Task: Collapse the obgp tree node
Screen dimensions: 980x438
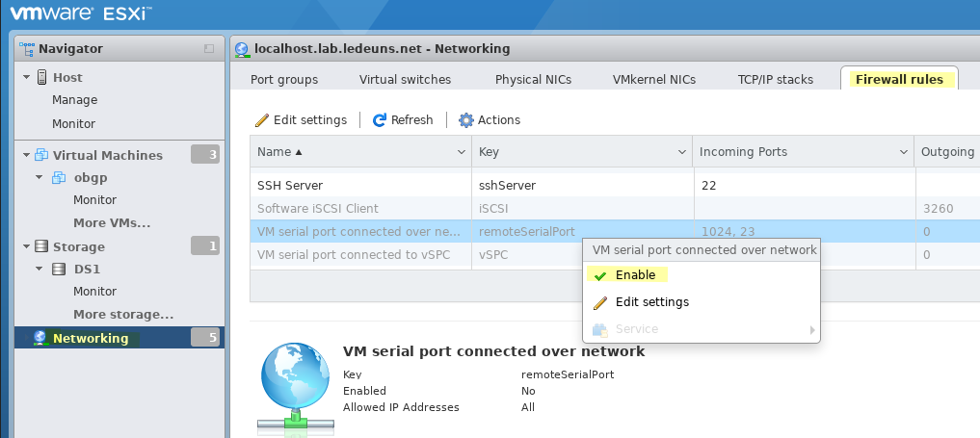Action: (x=39, y=177)
